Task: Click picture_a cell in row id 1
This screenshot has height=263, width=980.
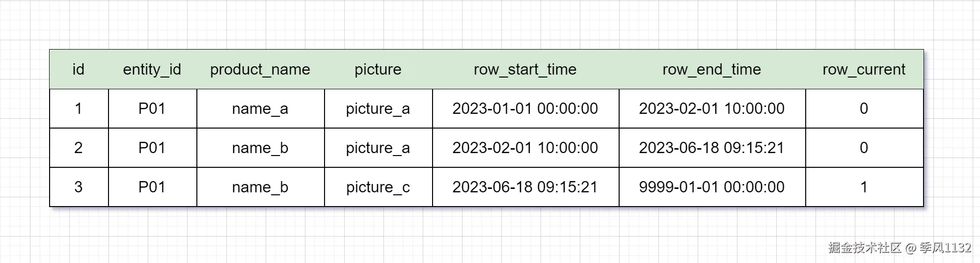Action: tap(378, 108)
